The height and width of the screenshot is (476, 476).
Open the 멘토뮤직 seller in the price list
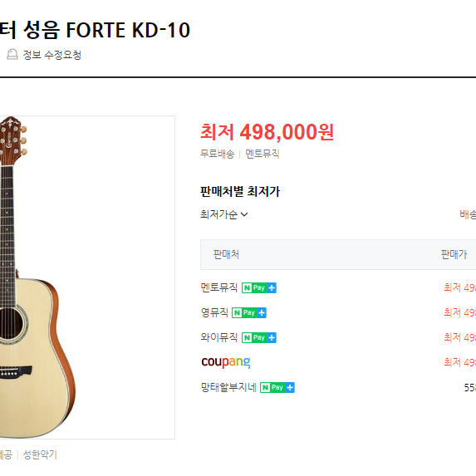(x=218, y=287)
